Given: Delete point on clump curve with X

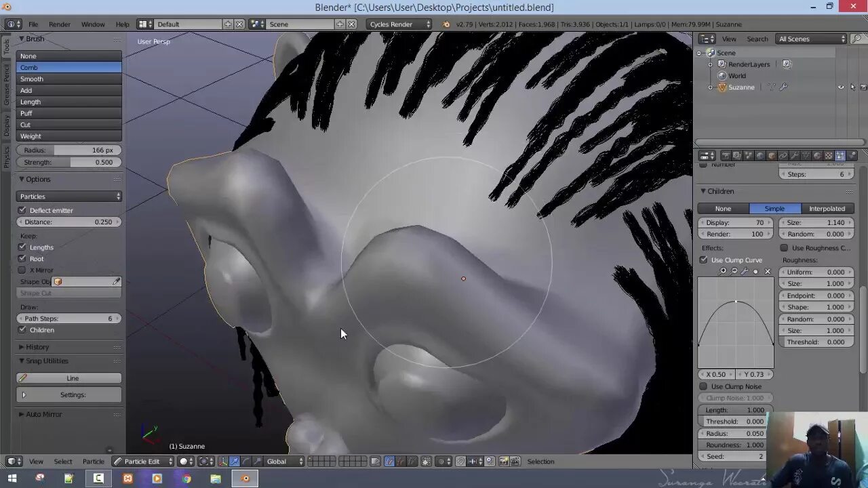Looking at the screenshot, I should [x=768, y=271].
